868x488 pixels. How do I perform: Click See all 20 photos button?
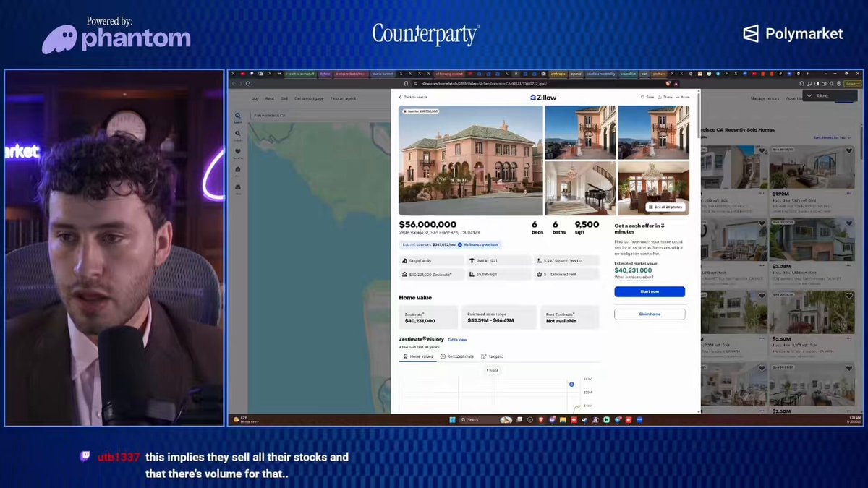665,207
